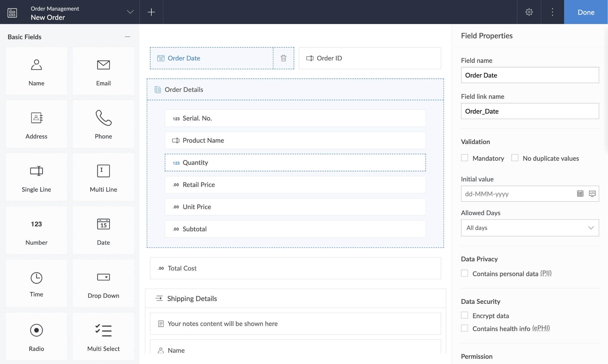Select the Phone field type
Viewport: 608px width, 364px height.
click(x=103, y=124)
